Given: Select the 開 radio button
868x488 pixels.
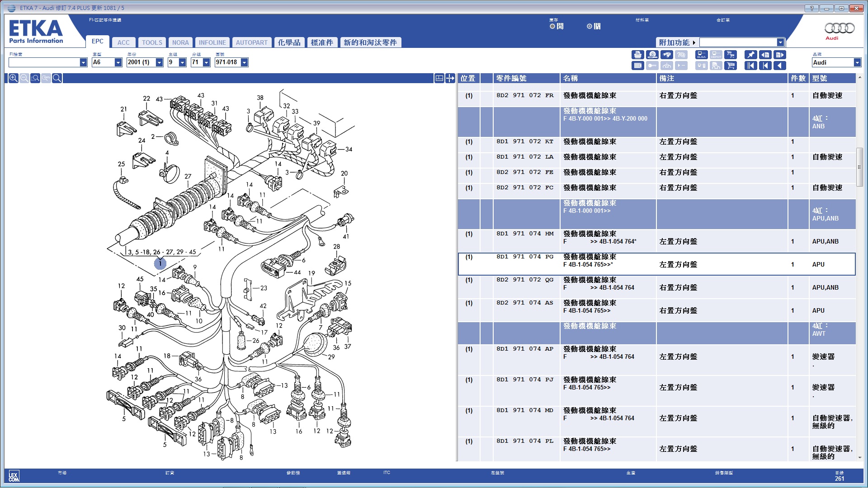Looking at the screenshot, I should (x=552, y=26).
